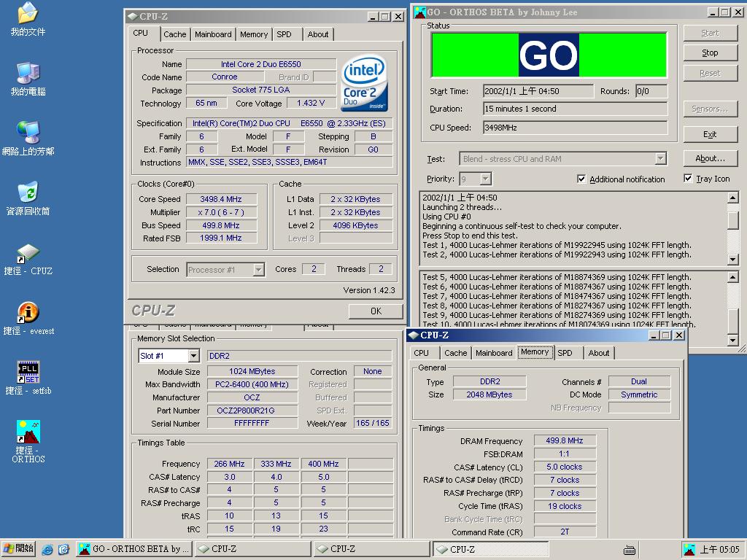Click the Rated FSB value 1999.1 MHz
The height and width of the screenshot is (560, 747).
pos(221,238)
